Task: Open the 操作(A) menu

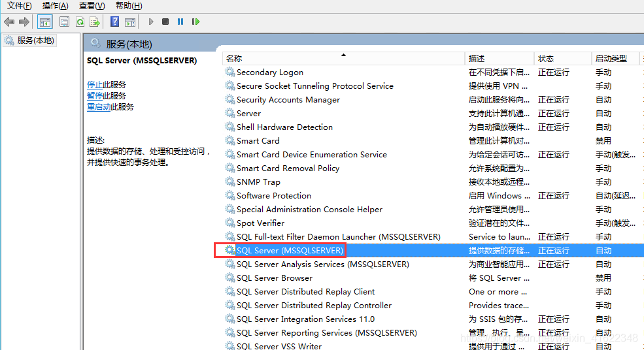Action: [x=55, y=6]
